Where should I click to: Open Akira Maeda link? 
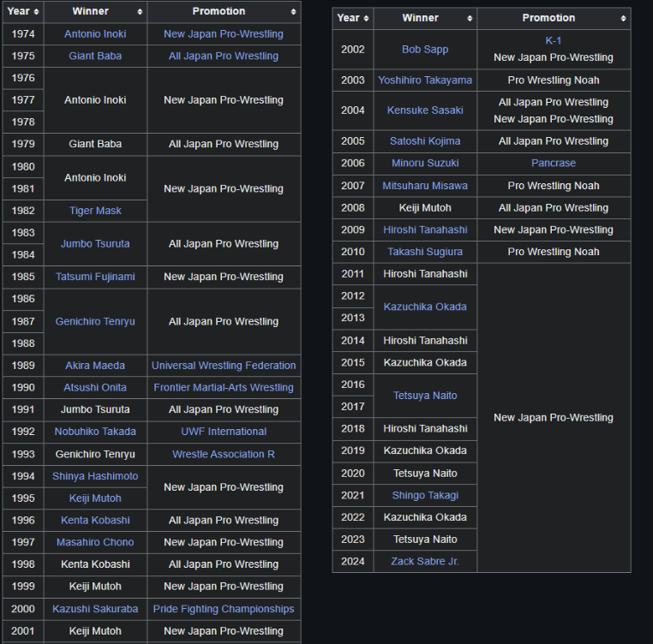(95, 366)
